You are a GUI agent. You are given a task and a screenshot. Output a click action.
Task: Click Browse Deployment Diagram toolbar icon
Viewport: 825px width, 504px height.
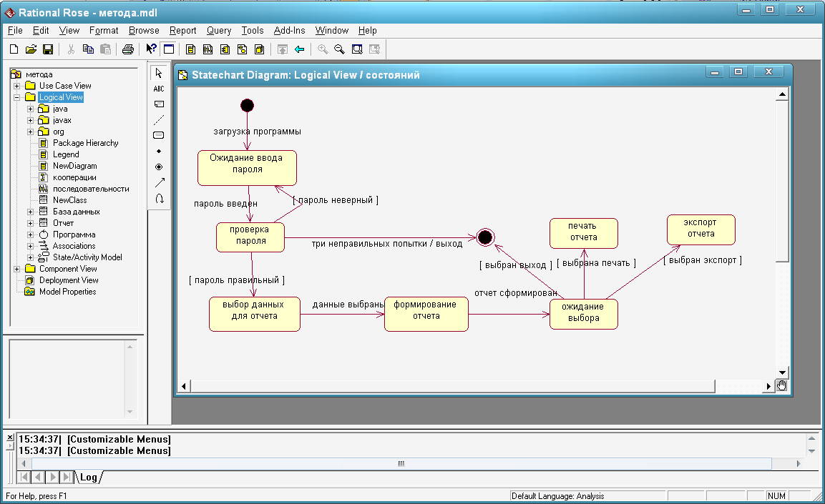[260, 49]
